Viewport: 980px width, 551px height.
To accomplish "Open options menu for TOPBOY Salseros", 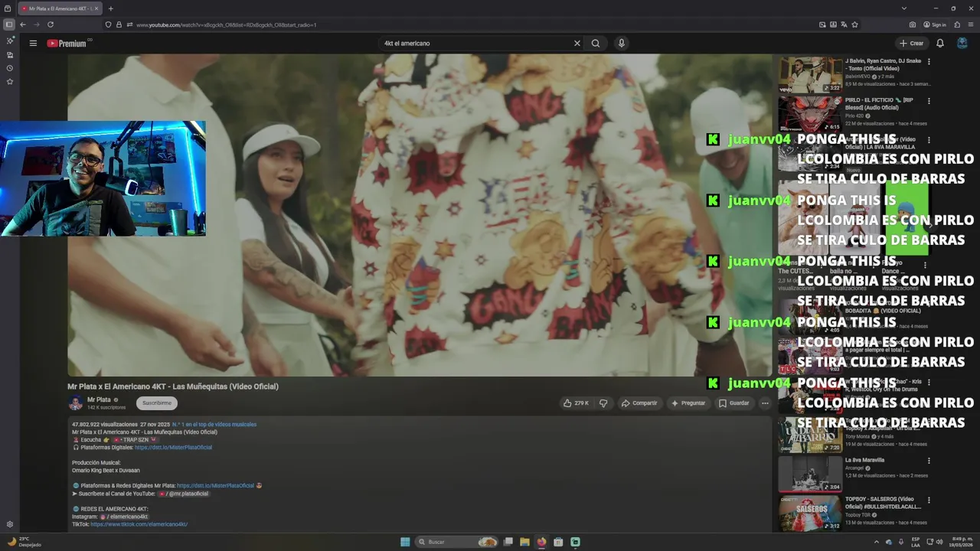I will tap(929, 500).
